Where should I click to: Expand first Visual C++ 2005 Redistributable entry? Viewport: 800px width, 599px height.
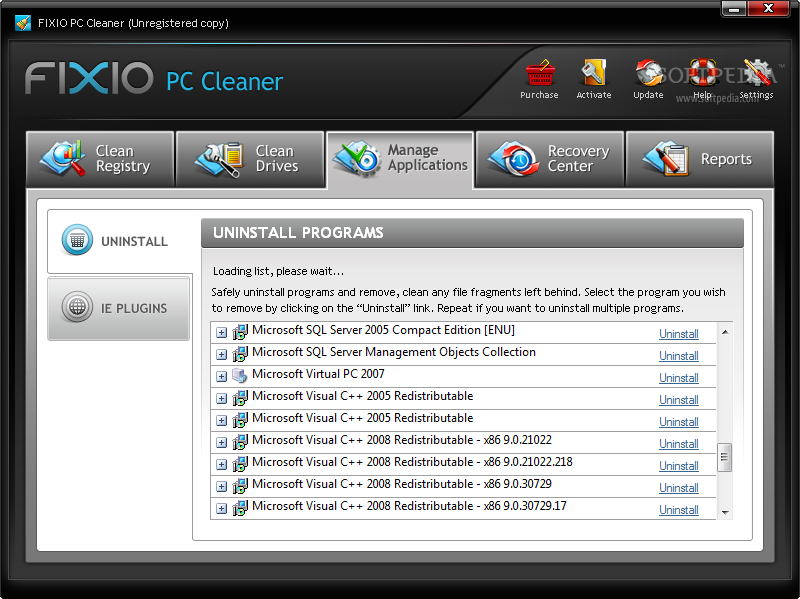pyautogui.click(x=221, y=398)
